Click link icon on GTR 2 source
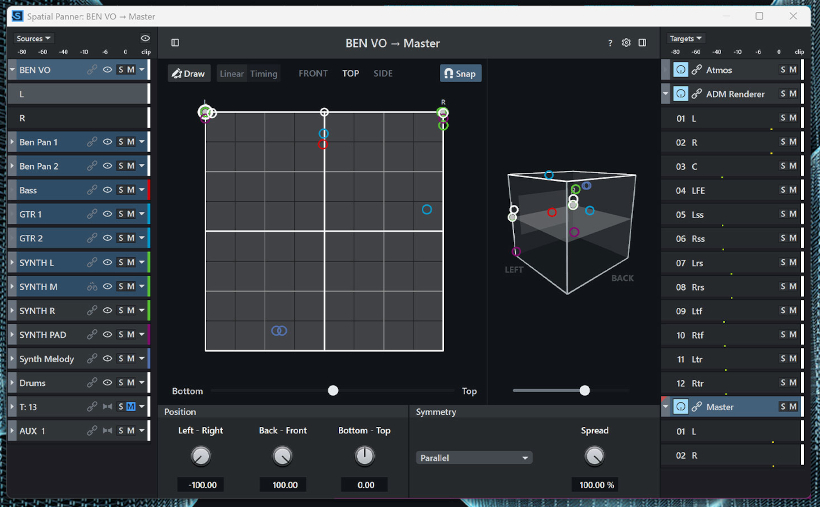This screenshot has height=507, width=820. (92, 238)
